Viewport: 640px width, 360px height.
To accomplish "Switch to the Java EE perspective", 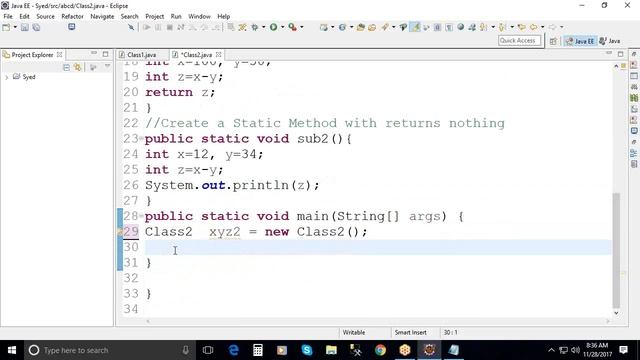I will (x=580, y=41).
